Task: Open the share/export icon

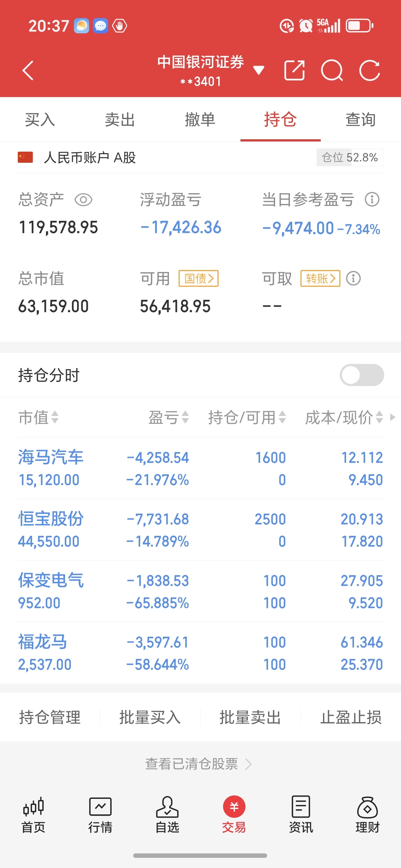Action: pyautogui.click(x=294, y=70)
